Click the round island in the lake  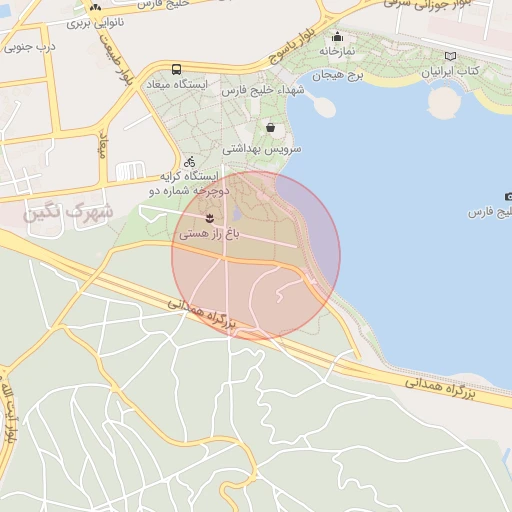tap(444, 102)
